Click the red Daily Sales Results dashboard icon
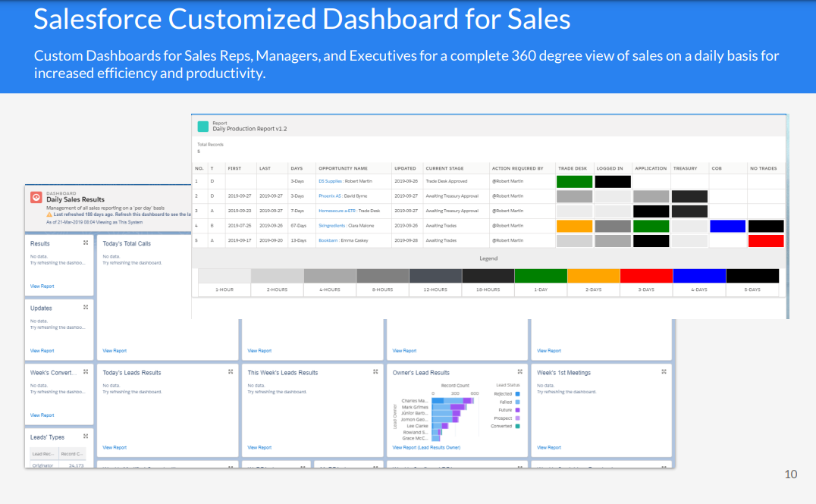The image size is (816, 504). pyautogui.click(x=36, y=198)
